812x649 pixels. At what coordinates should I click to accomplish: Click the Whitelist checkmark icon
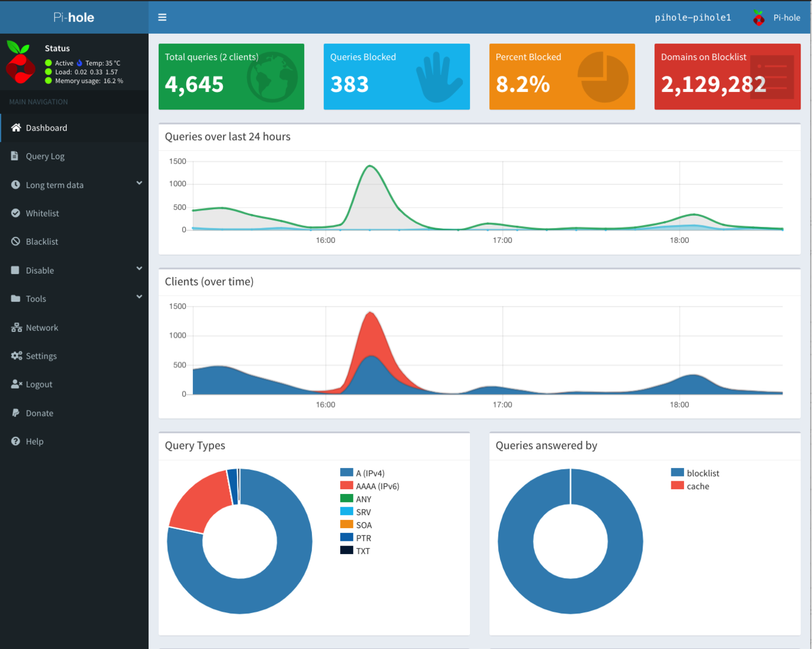pos(16,213)
